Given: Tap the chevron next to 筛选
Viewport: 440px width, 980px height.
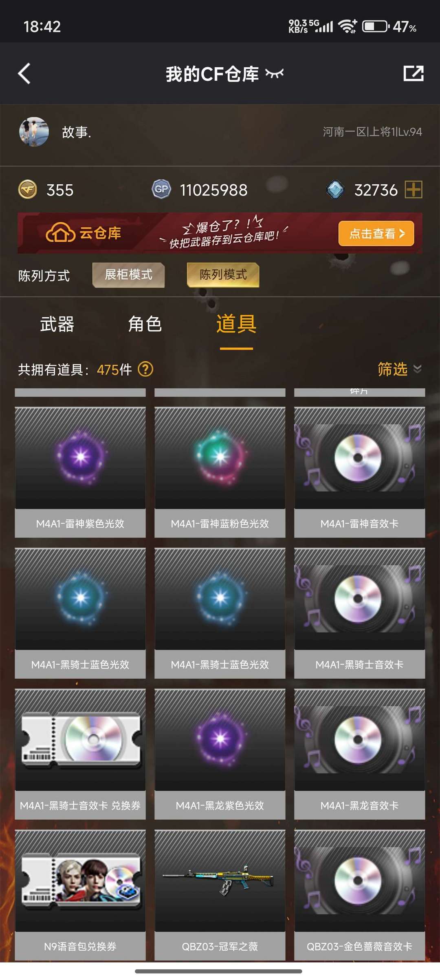Looking at the screenshot, I should [x=417, y=369].
